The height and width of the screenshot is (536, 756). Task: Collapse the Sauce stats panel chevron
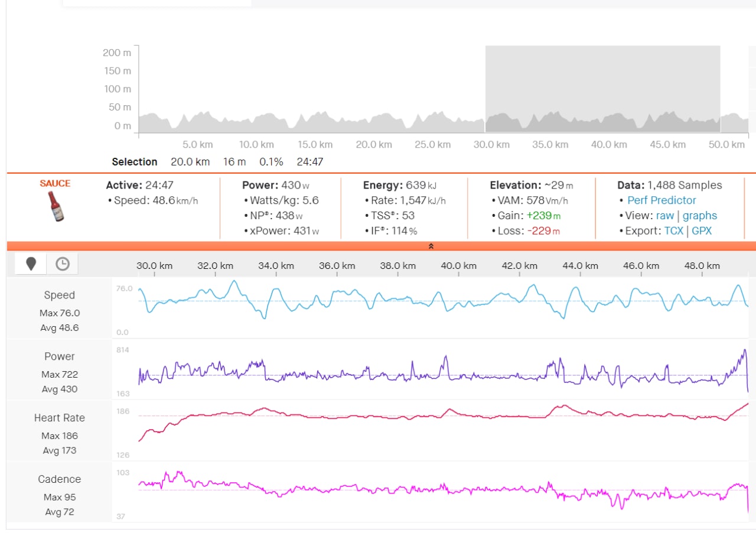(431, 246)
